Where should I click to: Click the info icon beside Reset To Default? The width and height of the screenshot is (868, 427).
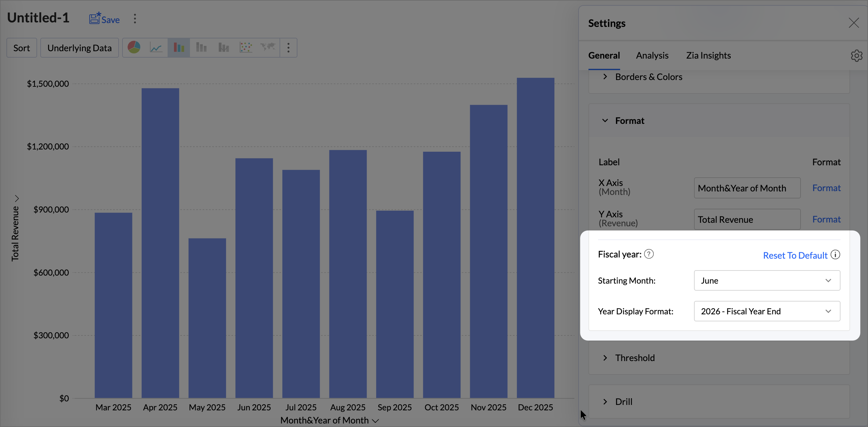[835, 255]
